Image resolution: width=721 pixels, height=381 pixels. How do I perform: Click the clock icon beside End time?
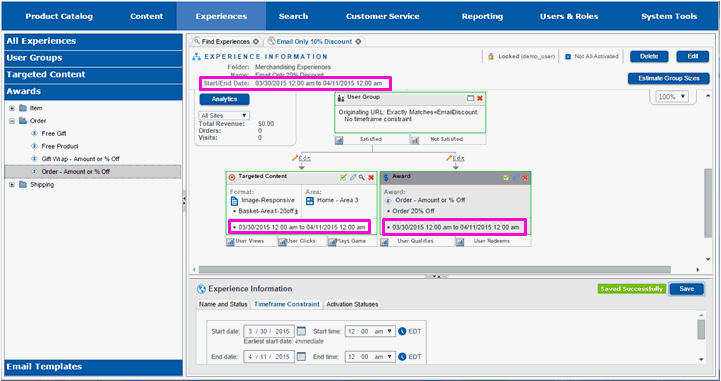pyautogui.click(x=402, y=357)
